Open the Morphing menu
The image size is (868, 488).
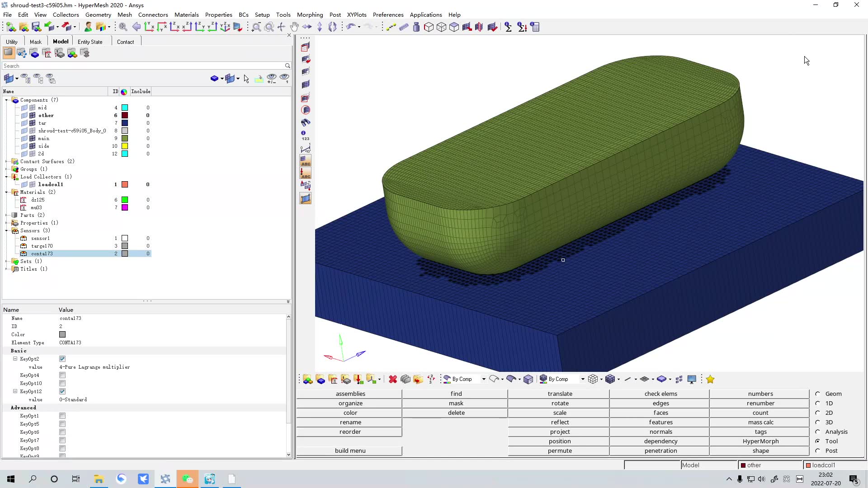tap(310, 14)
